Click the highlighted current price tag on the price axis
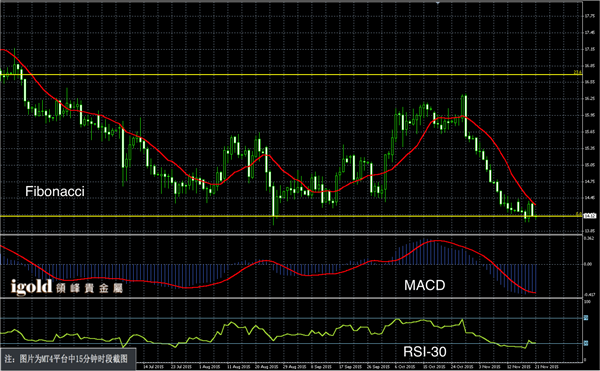600x371 pixels. (x=590, y=216)
